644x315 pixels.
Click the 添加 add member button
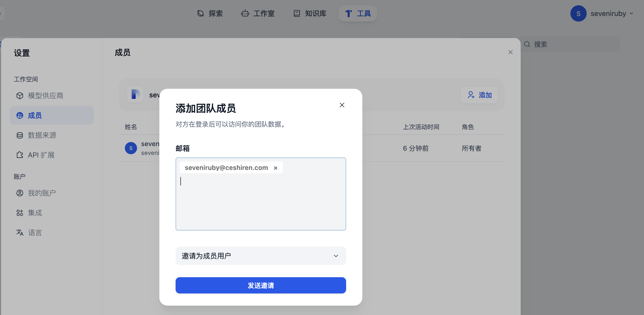pyautogui.click(x=479, y=95)
